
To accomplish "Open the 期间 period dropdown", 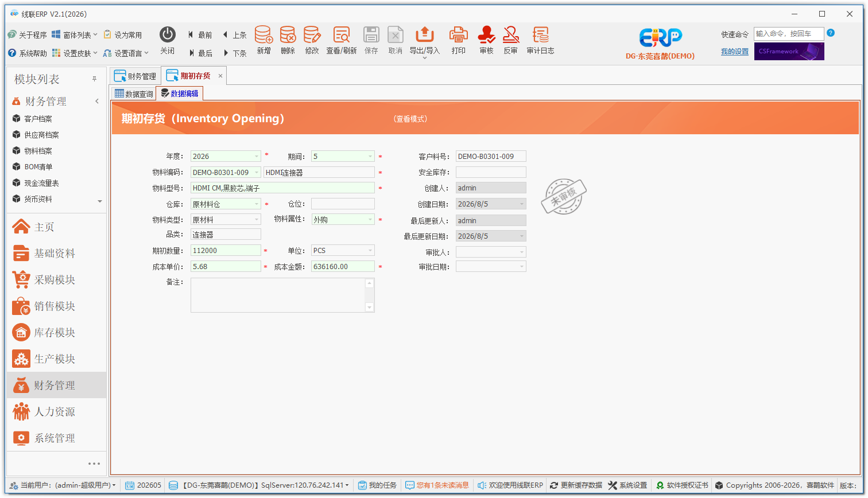I will (370, 156).
